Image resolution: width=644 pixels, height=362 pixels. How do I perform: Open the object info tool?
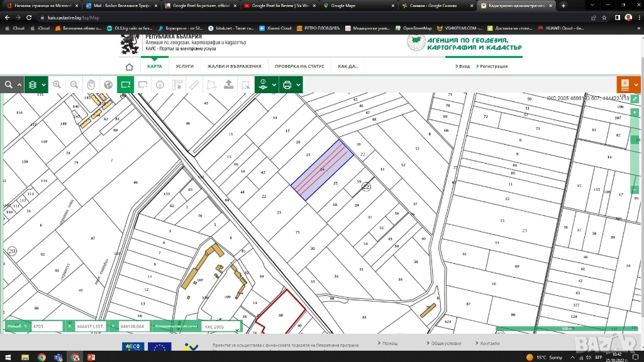pos(160,85)
